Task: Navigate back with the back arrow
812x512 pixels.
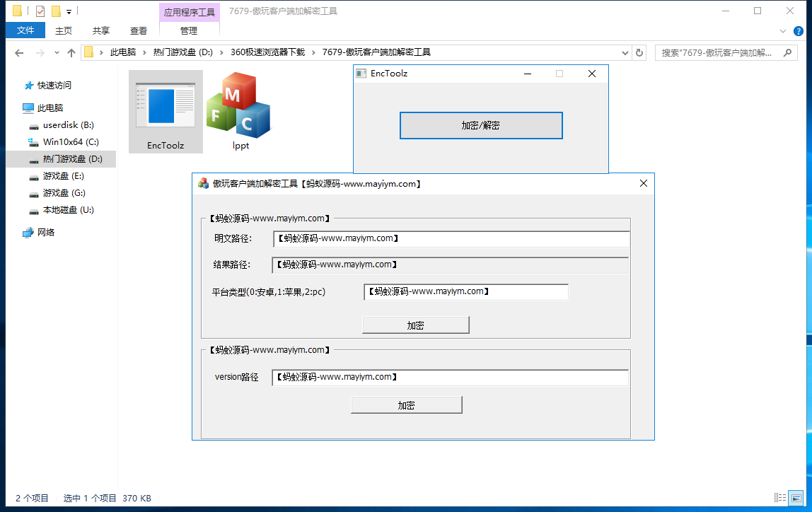Action: tap(19, 52)
